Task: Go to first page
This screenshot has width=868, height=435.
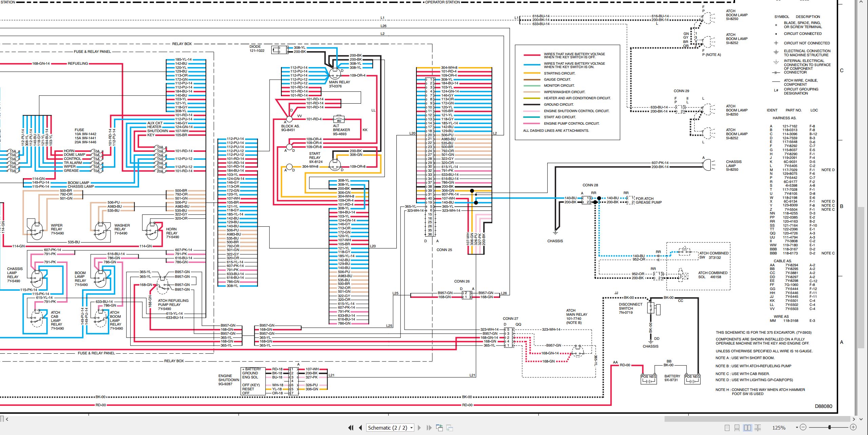Action: 351,428
